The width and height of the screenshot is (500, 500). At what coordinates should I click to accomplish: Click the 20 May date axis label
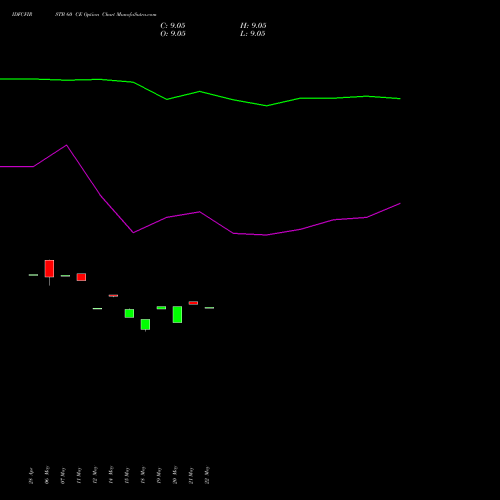175,475
